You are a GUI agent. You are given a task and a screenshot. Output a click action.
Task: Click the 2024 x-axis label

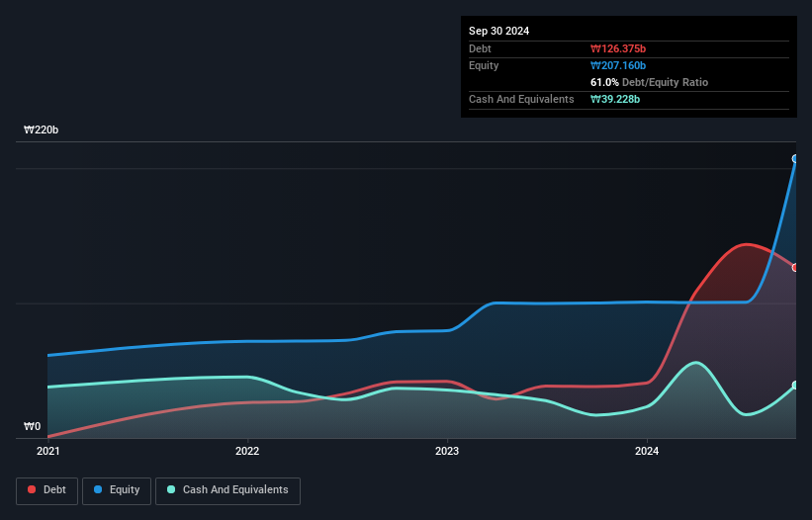tap(647, 451)
